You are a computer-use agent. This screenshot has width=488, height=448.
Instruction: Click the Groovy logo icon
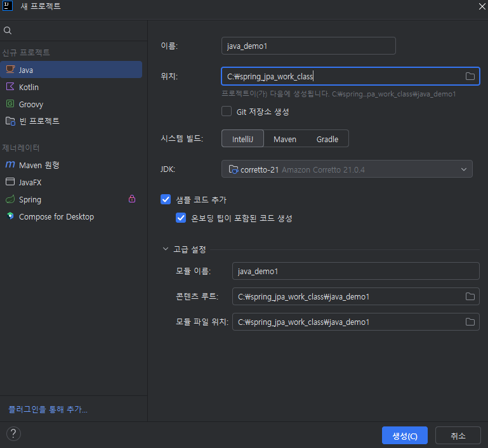[10, 103]
